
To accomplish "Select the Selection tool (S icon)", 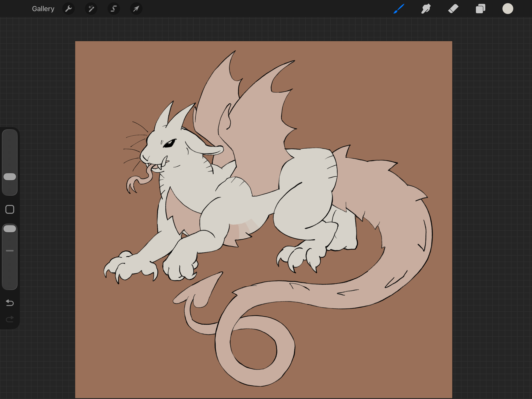I will (114, 9).
